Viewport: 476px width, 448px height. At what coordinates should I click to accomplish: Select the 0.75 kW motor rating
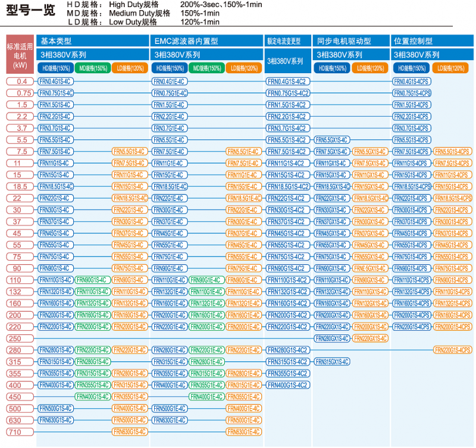(20, 93)
